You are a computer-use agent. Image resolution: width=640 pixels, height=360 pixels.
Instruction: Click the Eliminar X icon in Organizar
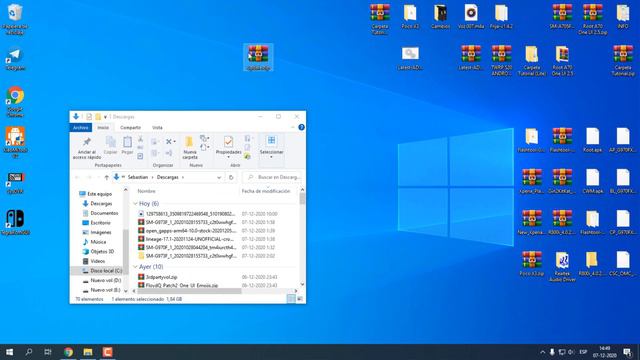[x=169, y=142]
